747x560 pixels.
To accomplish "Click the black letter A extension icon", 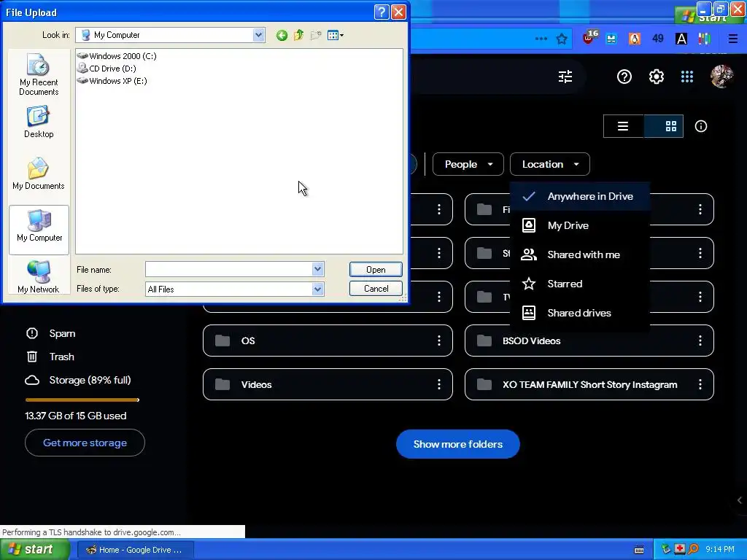I will [681, 39].
